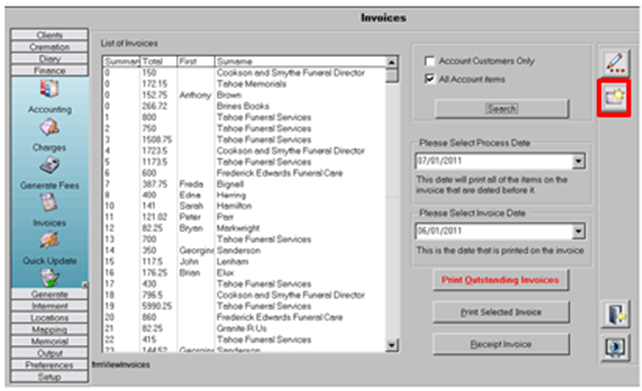Image resolution: width=642 pixels, height=391 pixels.
Task: Open the Accounting icon in the Finance panel
Action: pos(50,89)
